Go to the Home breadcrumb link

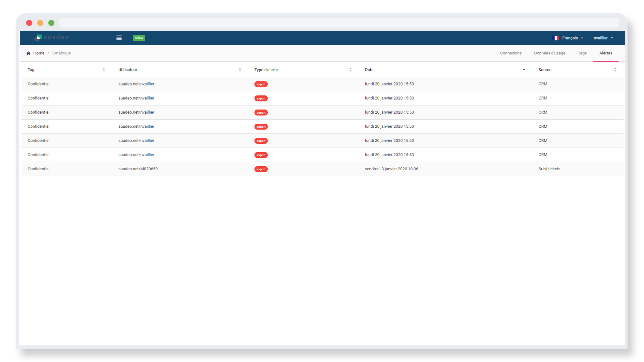coord(39,53)
